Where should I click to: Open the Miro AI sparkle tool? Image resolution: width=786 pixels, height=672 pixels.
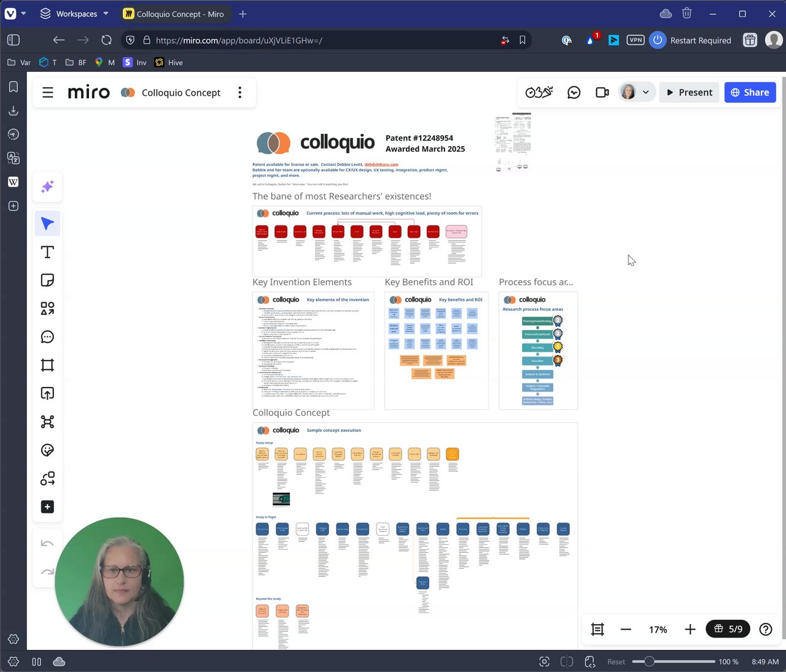pyautogui.click(x=47, y=187)
